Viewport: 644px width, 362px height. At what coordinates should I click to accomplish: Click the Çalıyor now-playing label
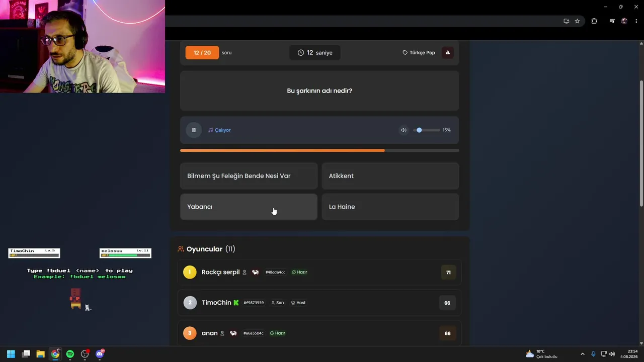click(219, 130)
